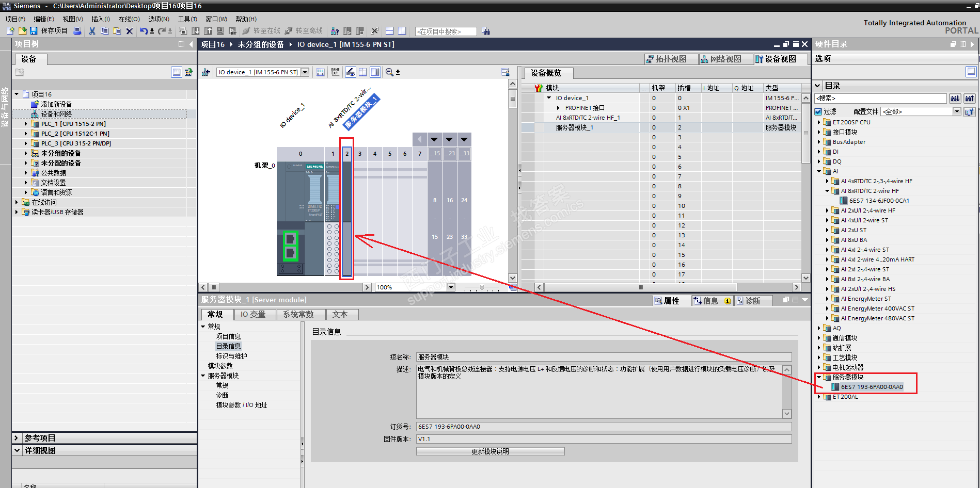980x488 pixels.
Task: Click the hardware catalog 搜索 field
Action: pos(880,99)
